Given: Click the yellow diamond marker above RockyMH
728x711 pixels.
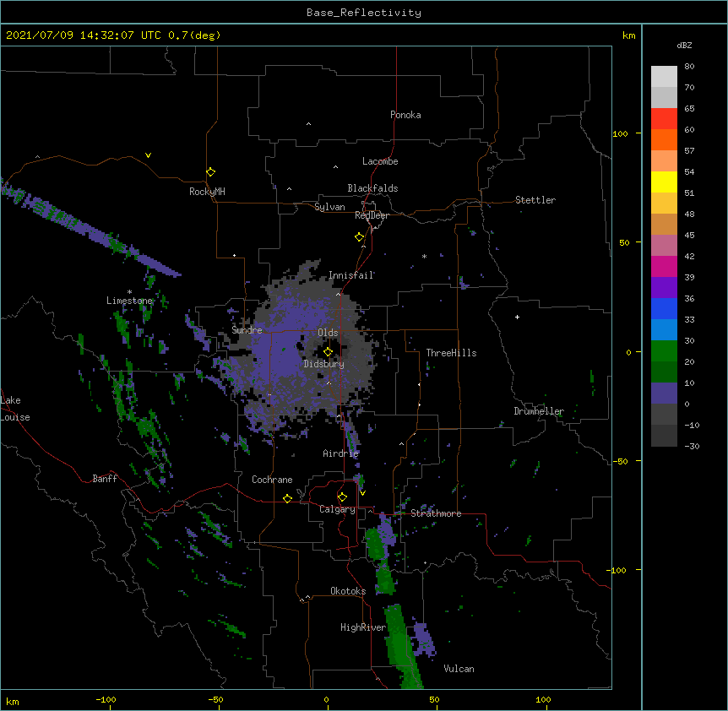Looking at the screenshot, I should [x=211, y=172].
